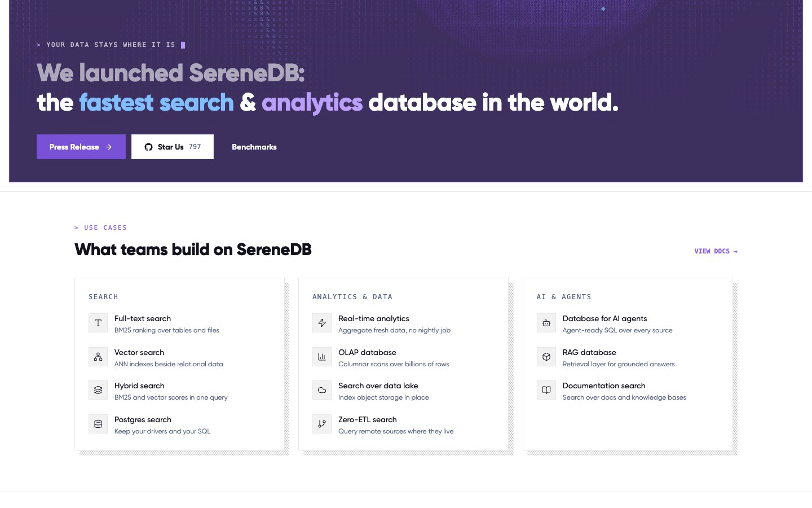Click the Real-time analytics lightning icon
Image resolution: width=812 pixels, height=508 pixels.
point(322,323)
